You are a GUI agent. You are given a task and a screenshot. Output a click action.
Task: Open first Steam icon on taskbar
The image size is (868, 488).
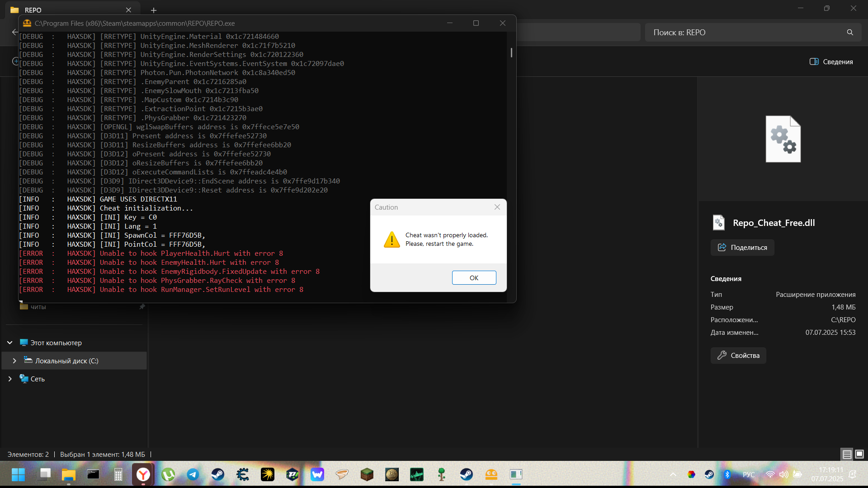[x=218, y=474]
